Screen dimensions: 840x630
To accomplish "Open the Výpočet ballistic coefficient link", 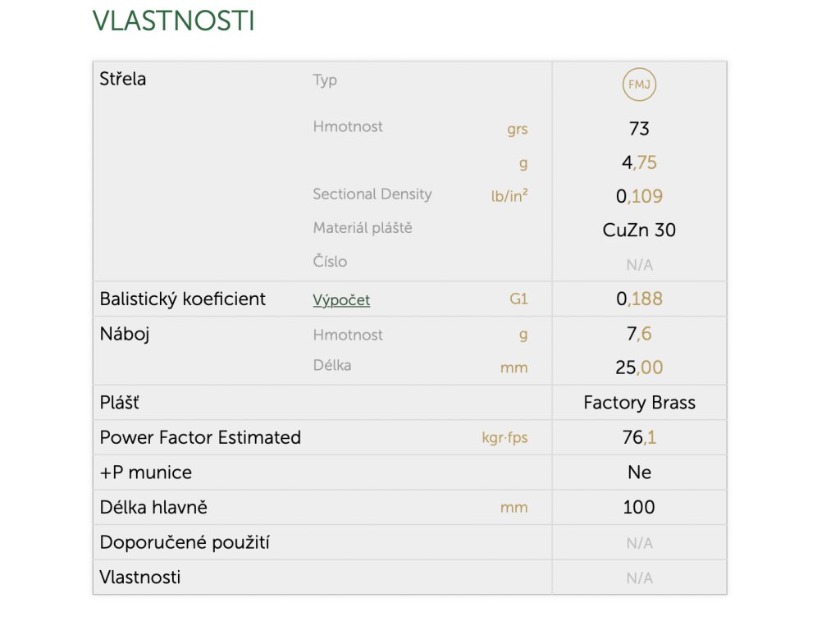I will 341,300.
